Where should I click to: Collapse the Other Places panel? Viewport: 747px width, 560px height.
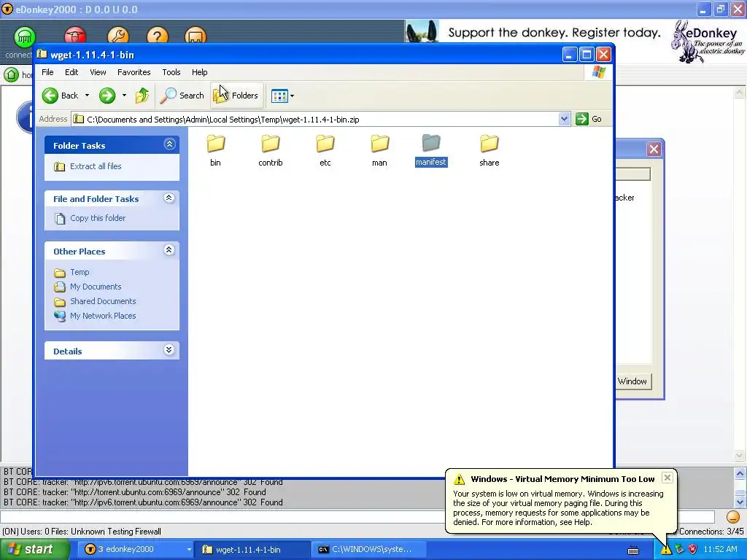tap(169, 250)
